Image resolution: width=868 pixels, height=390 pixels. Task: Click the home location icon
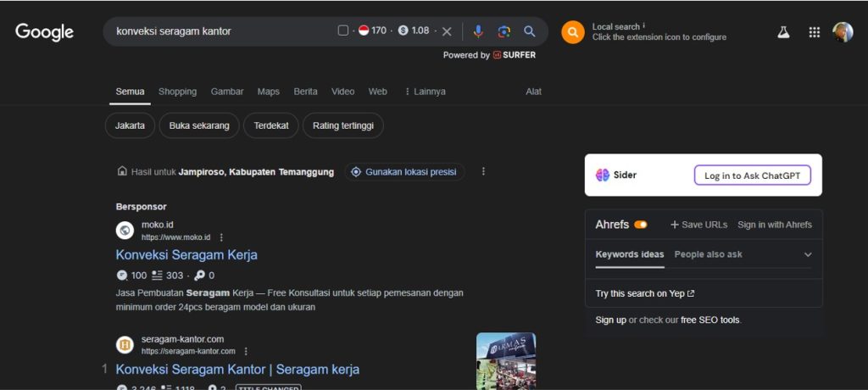pos(122,171)
